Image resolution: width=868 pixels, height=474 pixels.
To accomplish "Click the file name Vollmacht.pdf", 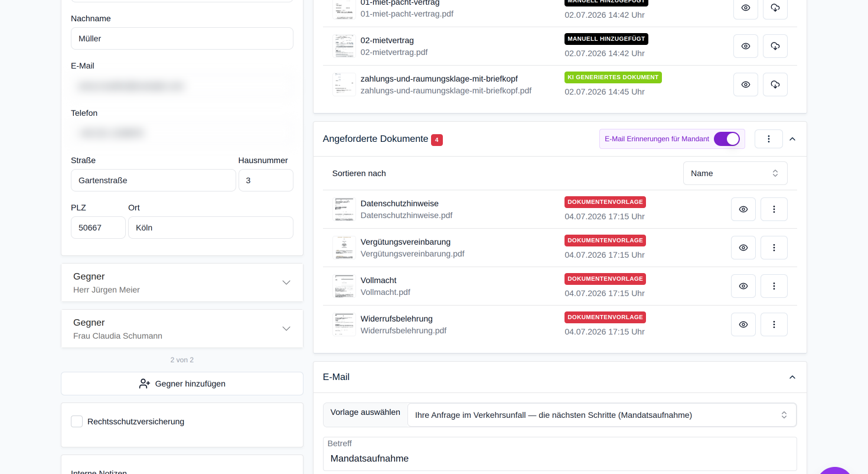I will click(x=386, y=292).
